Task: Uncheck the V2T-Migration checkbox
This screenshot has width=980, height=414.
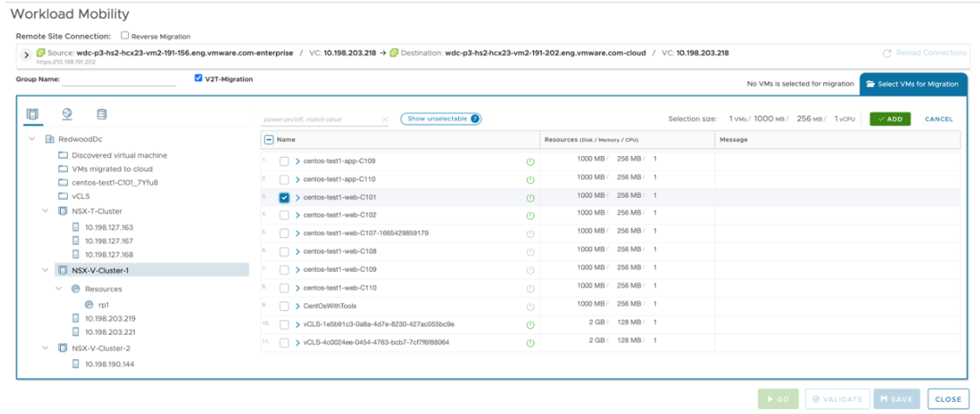Action: click(199, 78)
